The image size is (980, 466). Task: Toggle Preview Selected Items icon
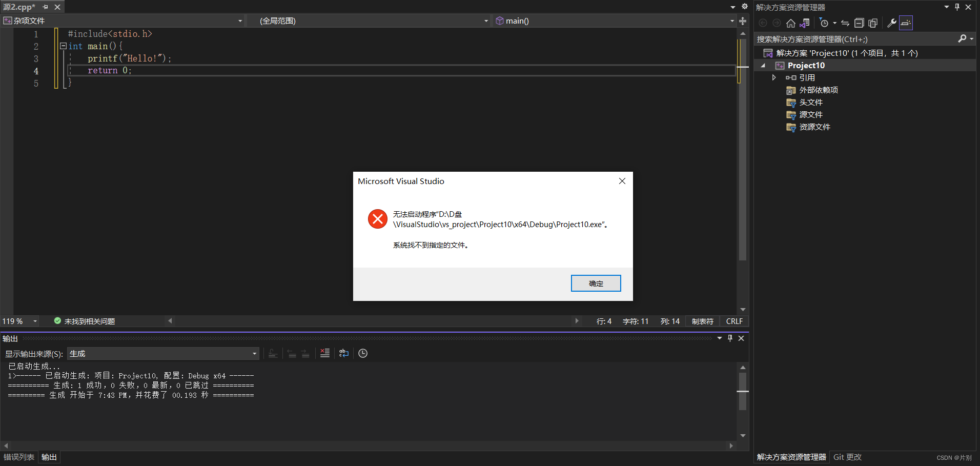[x=906, y=23]
